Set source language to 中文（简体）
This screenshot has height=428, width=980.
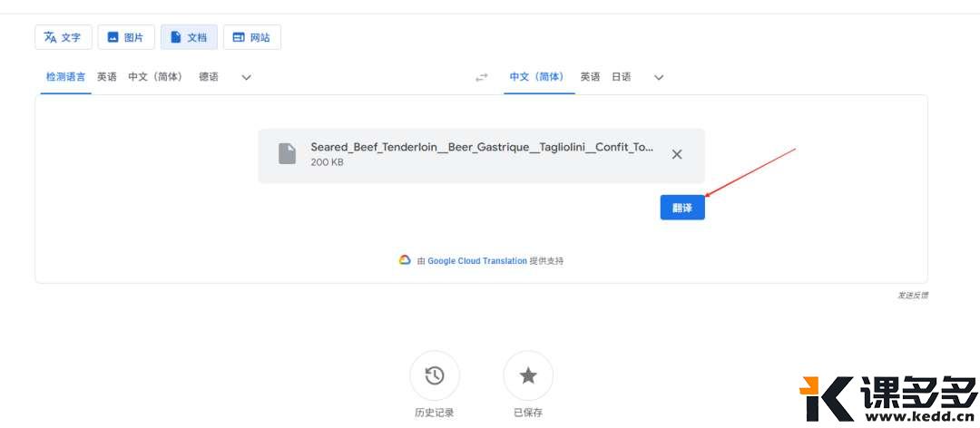[x=156, y=77]
